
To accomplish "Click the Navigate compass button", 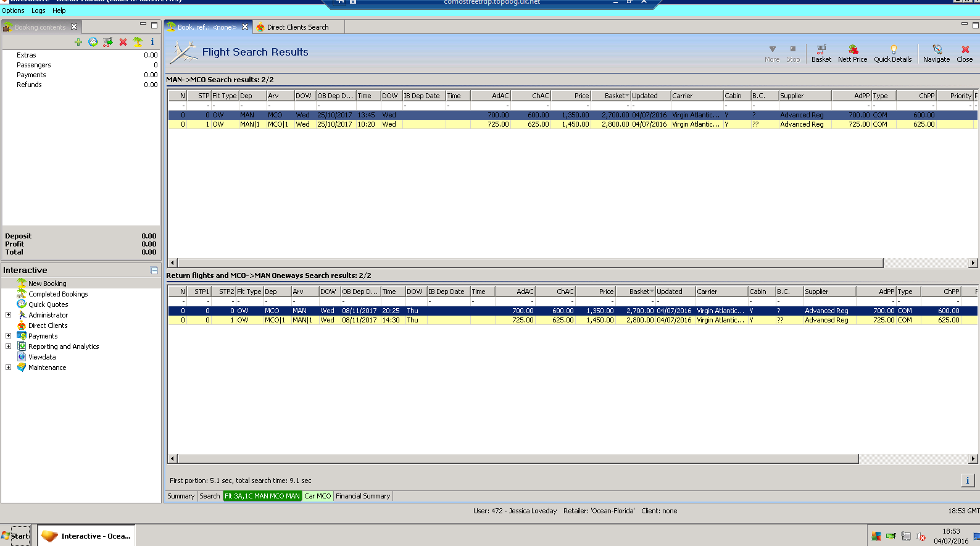I will pos(936,54).
